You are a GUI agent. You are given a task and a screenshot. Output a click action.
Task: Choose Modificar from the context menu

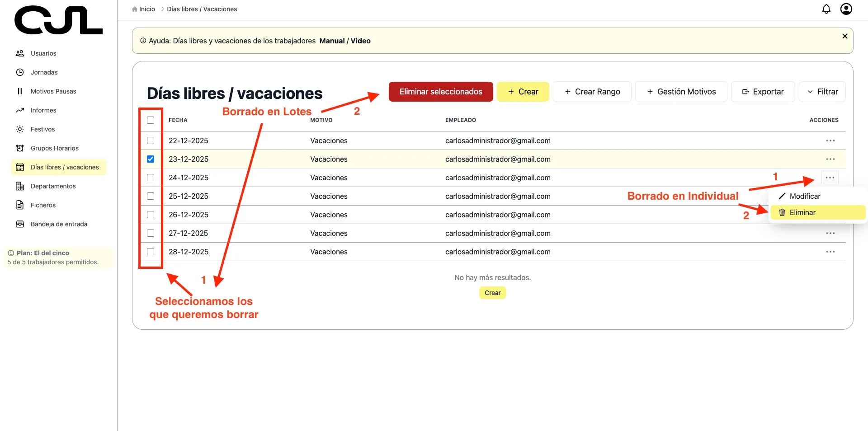[x=804, y=196]
